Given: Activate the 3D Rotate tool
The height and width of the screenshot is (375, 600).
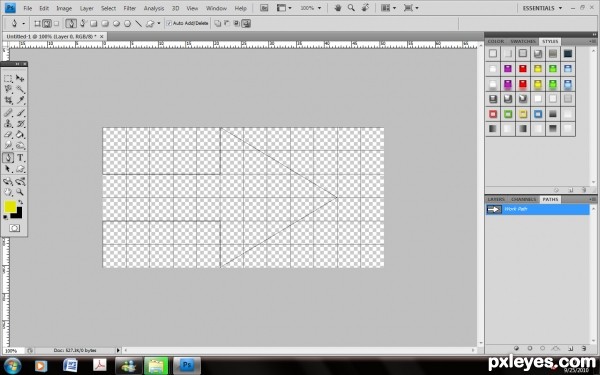Looking at the screenshot, I should click(x=8, y=181).
